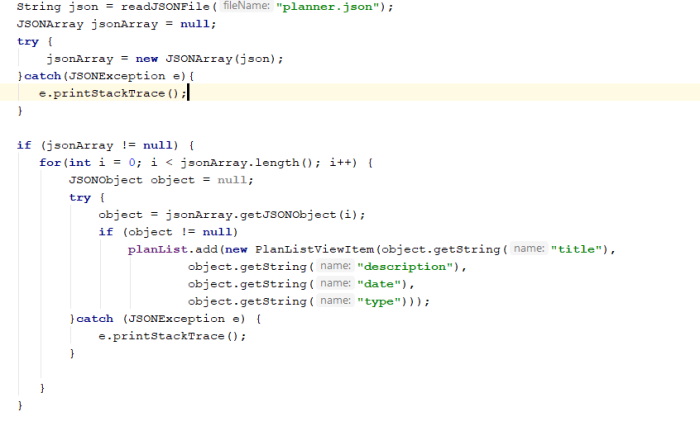Click jsonArray.getJSONObject(i) call
The width and height of the screenshot is (700, 426).
(261, 215)
